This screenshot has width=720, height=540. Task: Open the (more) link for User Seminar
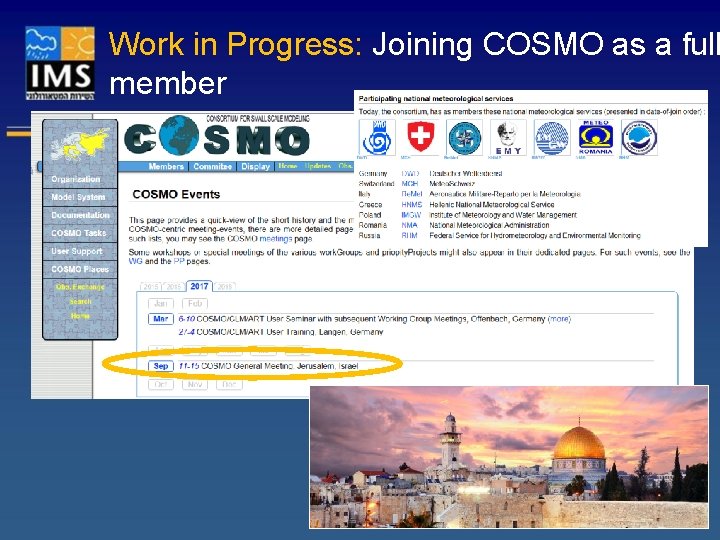559,319
